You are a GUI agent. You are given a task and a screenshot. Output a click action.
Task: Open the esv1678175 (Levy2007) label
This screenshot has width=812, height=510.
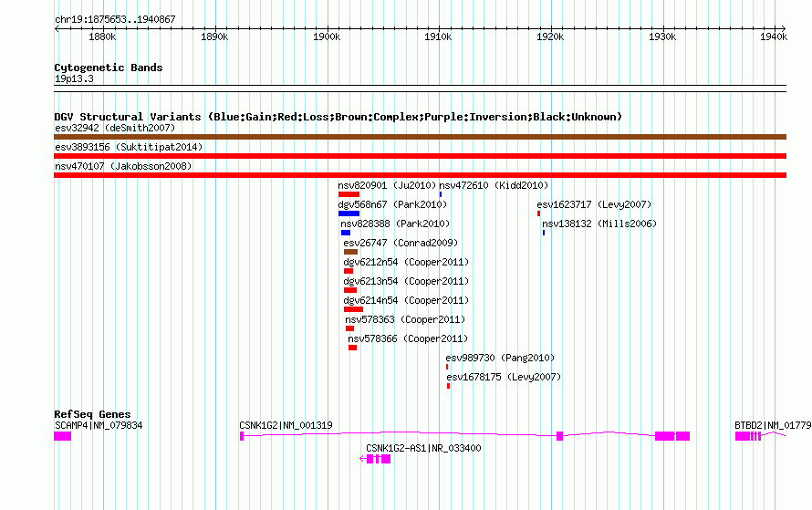tap(504, 377)
